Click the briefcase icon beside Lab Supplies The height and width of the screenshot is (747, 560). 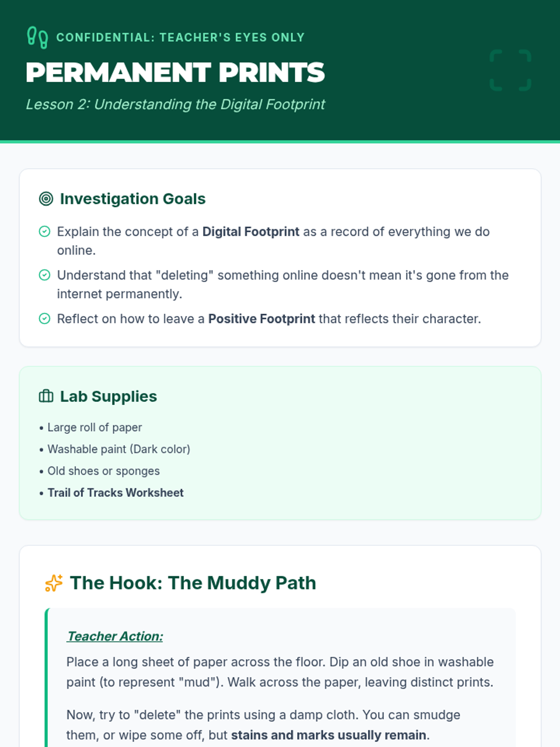pos(46,396)
